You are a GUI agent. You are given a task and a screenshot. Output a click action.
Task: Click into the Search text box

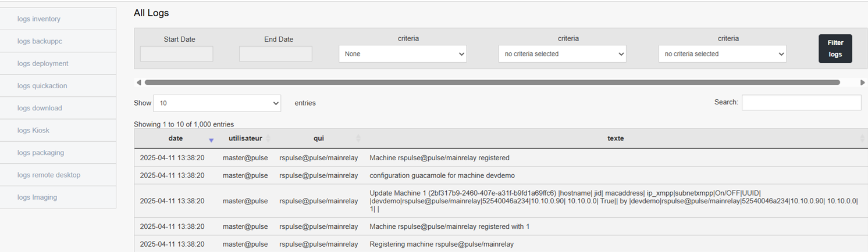pyautogui.click(x=802, y=102)
